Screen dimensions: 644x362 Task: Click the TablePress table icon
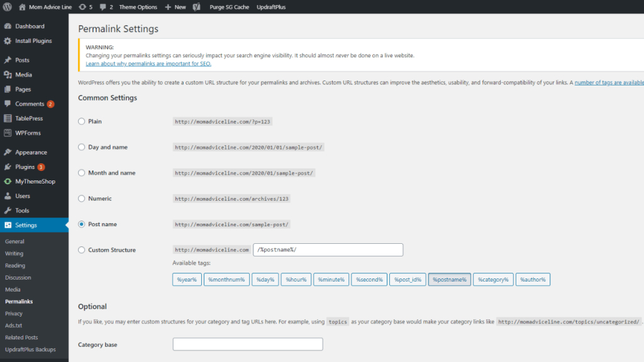coord(8,118)
